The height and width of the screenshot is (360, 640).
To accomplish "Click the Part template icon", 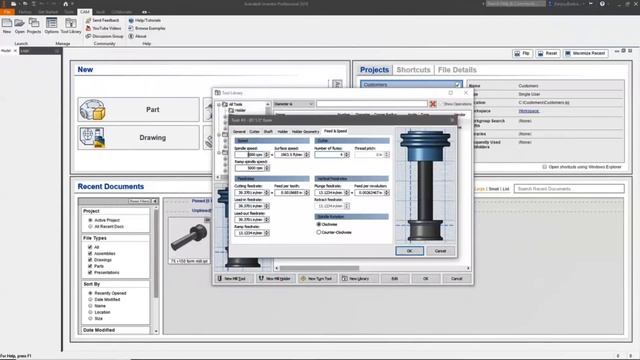I will coord(93,109).
